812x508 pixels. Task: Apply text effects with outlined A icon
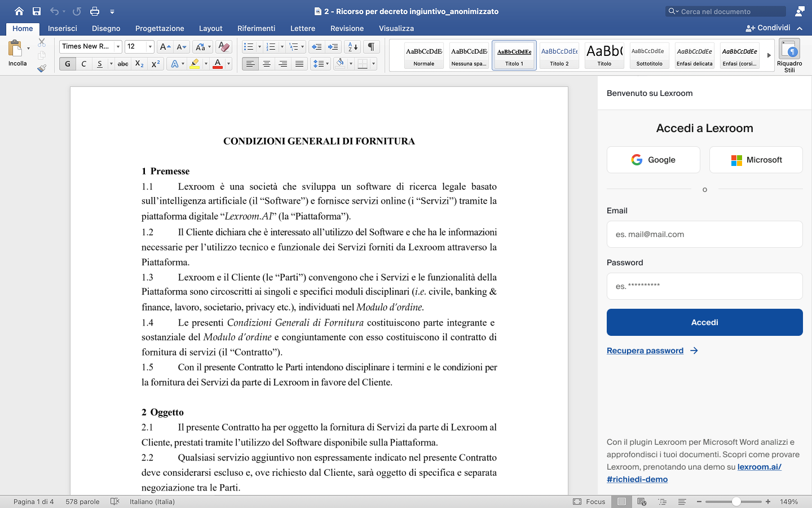click(x=175, y=64)
